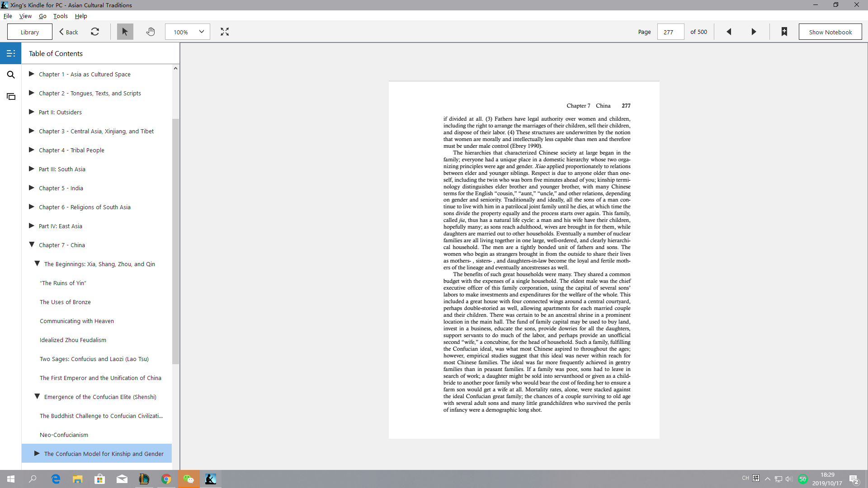Screen dimensions: 868x488
Task: Open Windows Start menu
Action: pyautogui.click(x=11, y=479)
